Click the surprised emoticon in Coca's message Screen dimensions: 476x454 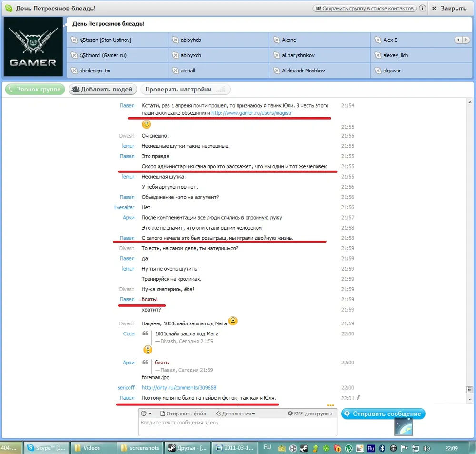coord(148,350)
